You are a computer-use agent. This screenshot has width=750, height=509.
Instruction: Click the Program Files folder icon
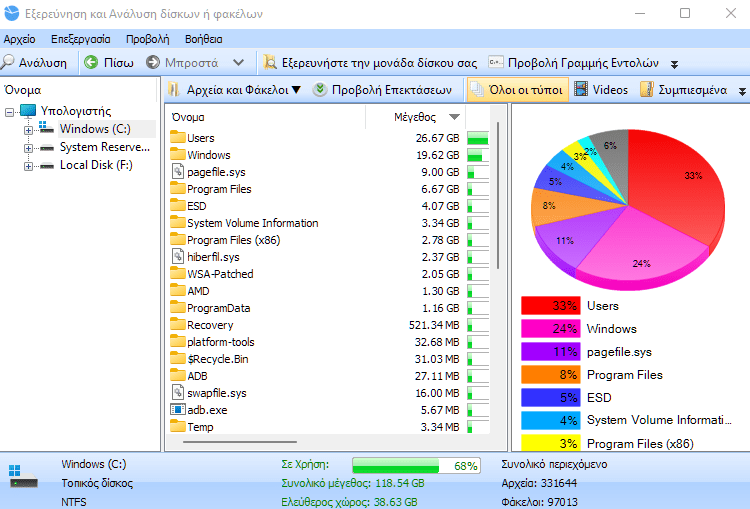[177, 188]
